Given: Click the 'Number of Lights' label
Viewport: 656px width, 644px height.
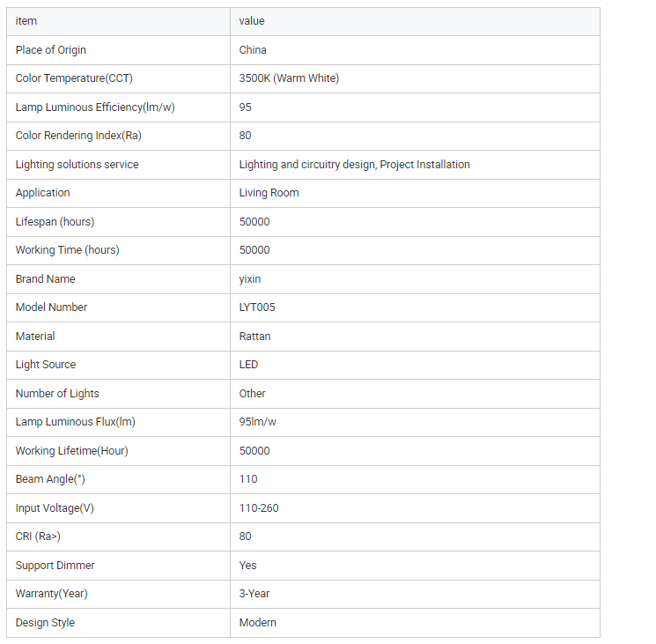Looking at the screenshot, I should click(57, 394).
